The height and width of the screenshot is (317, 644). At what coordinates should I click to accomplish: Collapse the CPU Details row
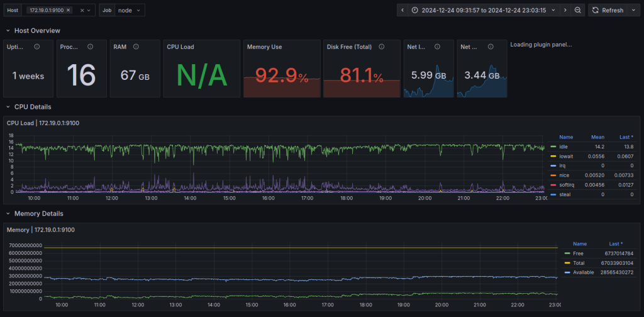(x=8, y=107)
